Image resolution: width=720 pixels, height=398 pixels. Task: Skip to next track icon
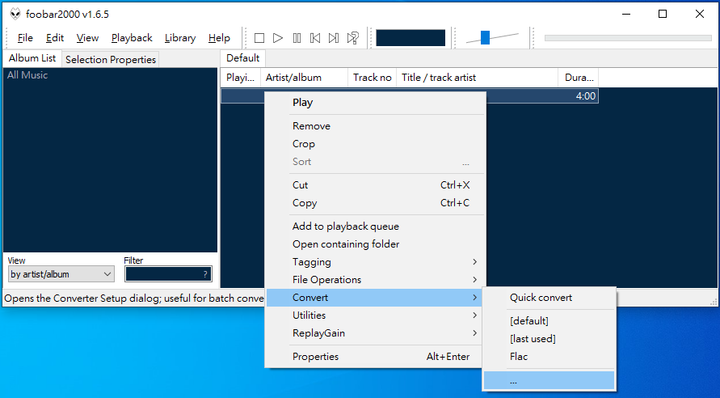coord(334,38)
